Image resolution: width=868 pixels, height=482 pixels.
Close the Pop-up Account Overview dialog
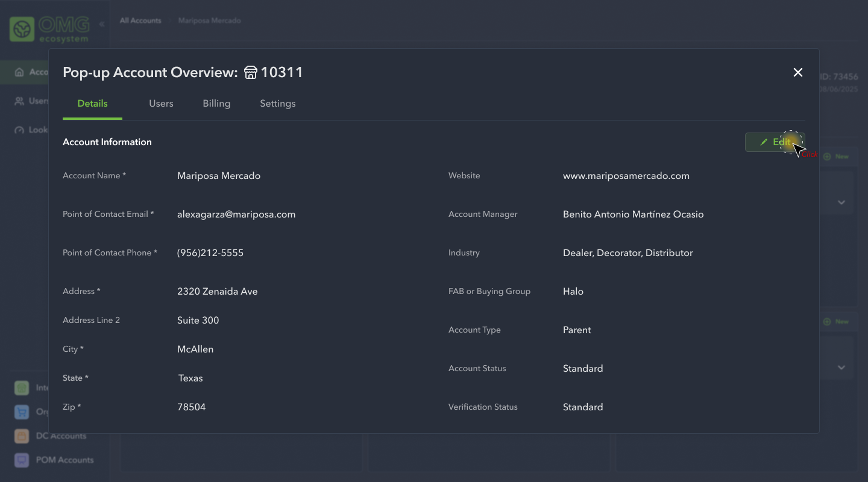(x=798, y=72)
